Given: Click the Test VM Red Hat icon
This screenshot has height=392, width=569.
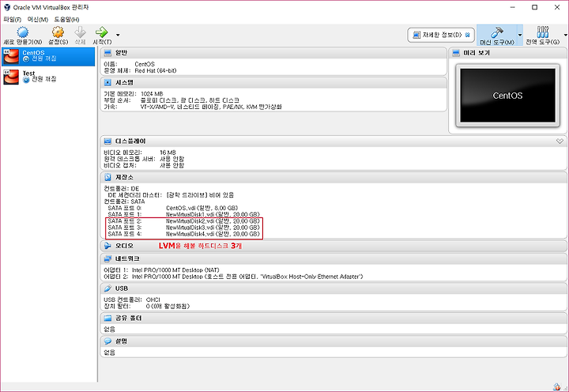Looking at the screenshot, I should point(11,77).
